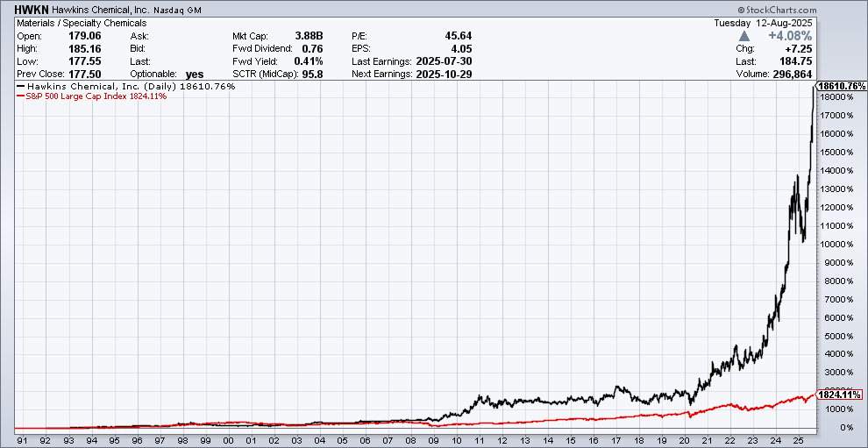
Task: Click the Optionable yes value
Action: click(195, 75)
